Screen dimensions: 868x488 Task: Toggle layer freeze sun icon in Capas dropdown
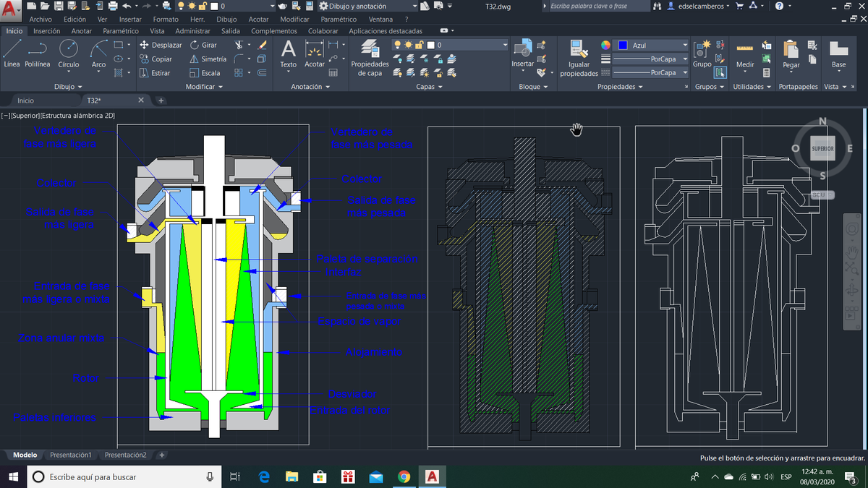click(x=408, y=45)
